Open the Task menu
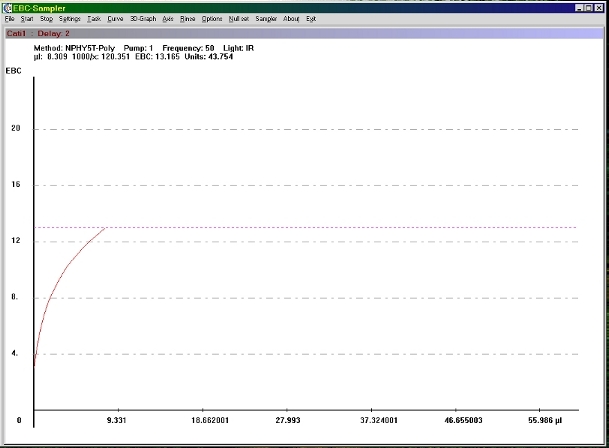 tap(94, 19)
